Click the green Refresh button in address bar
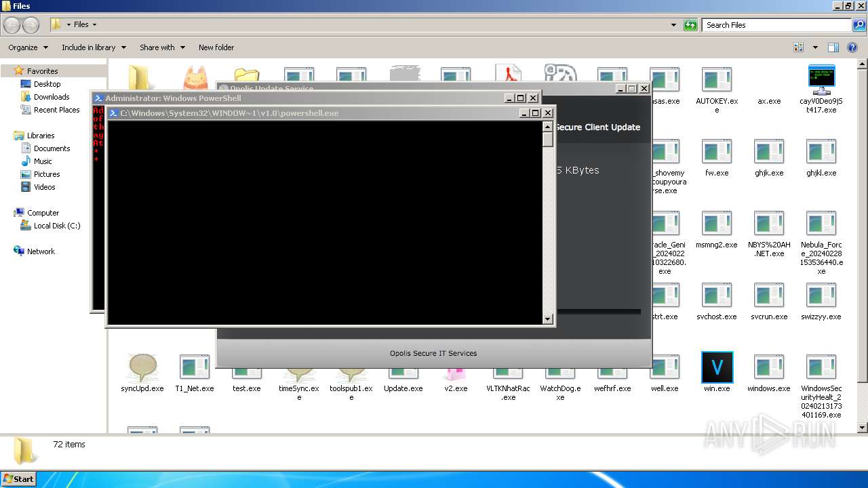868x488 pixels. pyautogui.click(x=690, y=25)
